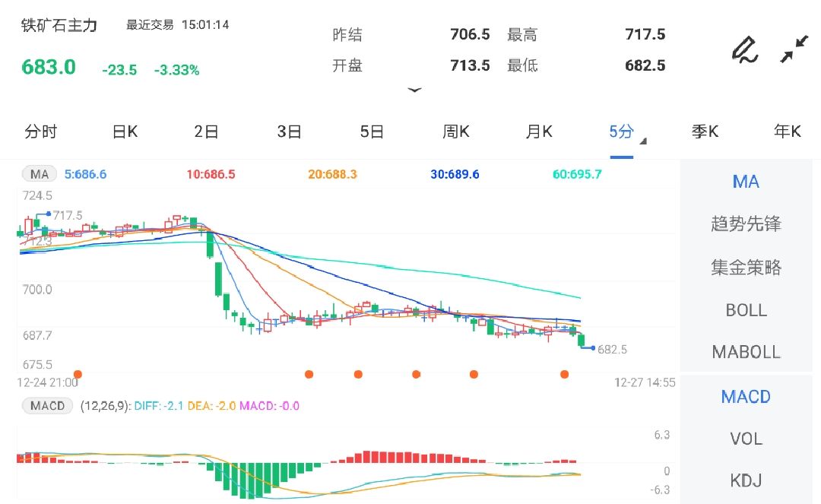Choose MABOLL indicator in sidebar

click(x=746, y=352)
